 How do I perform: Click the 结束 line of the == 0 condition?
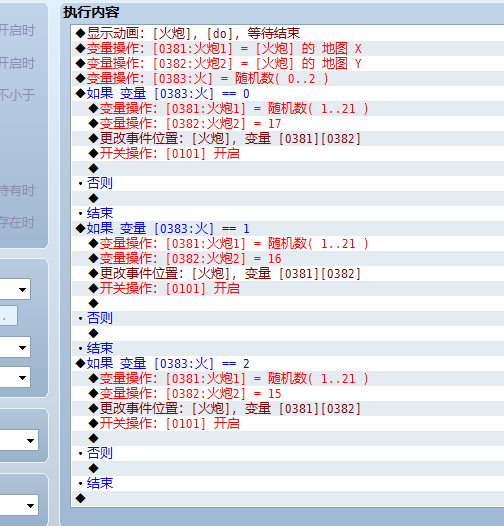tap(288, 213)
